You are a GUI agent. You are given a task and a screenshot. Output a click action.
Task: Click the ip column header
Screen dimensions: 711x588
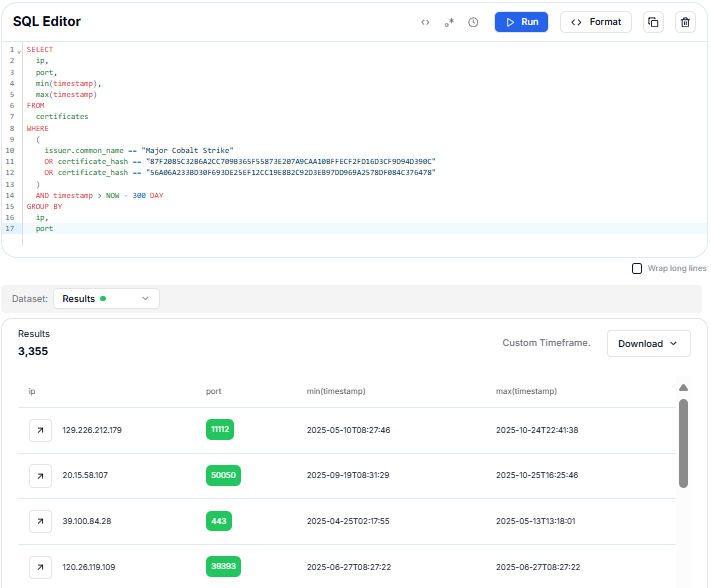32,391
